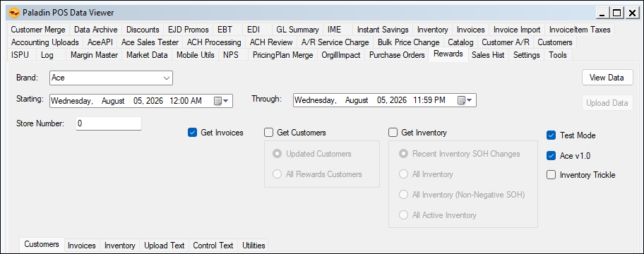
Task: Click the Upload Data button
Action: tap(607, 103)
